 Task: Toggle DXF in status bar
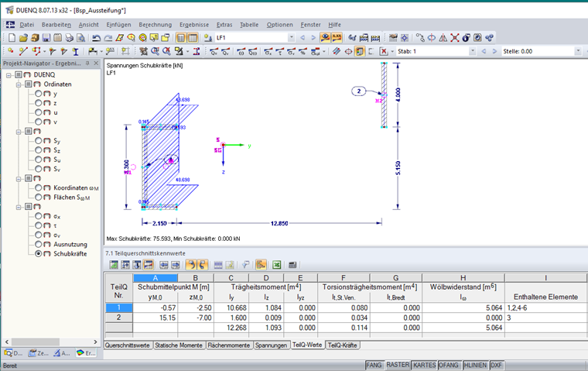click(496, 365)
